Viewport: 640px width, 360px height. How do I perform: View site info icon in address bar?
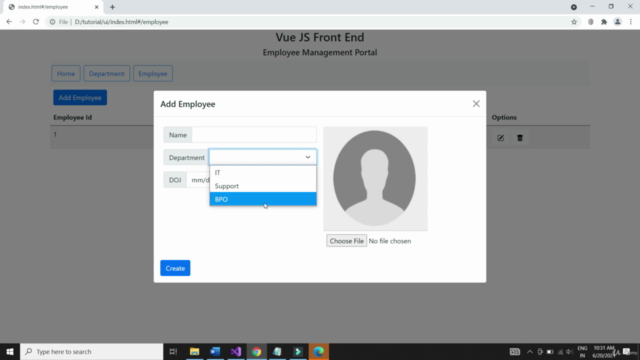pos(52,22)
